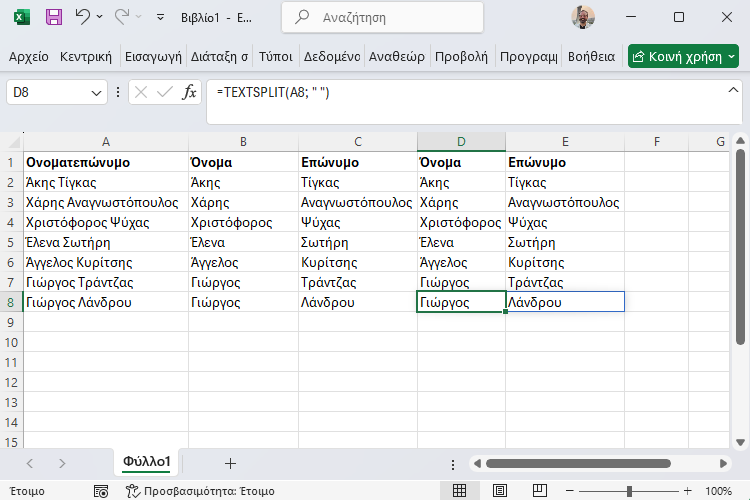Go to next sheet arrow
This screenshot has width=750, height=500.
point(62,463)
